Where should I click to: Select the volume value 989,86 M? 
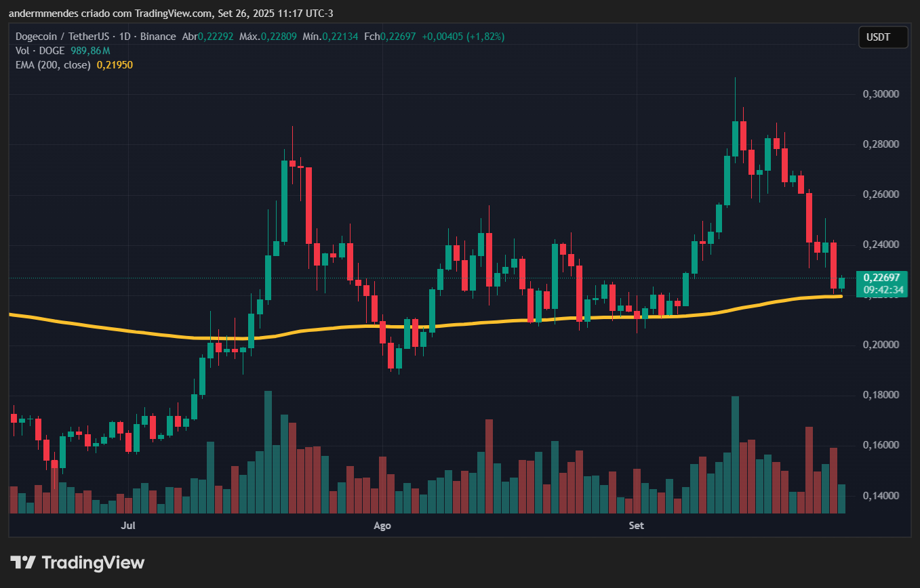pos(90,51)
